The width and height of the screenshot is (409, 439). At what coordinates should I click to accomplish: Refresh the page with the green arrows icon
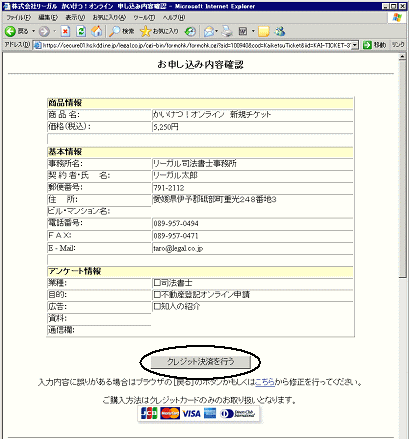[81, 31]
